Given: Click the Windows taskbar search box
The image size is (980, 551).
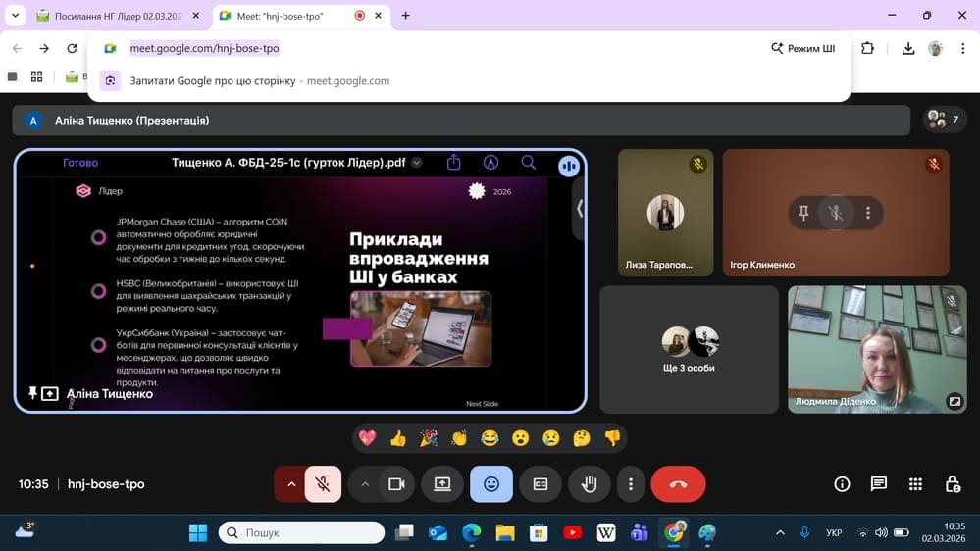Looking at the screenshot, I should [x=301, y=532].
